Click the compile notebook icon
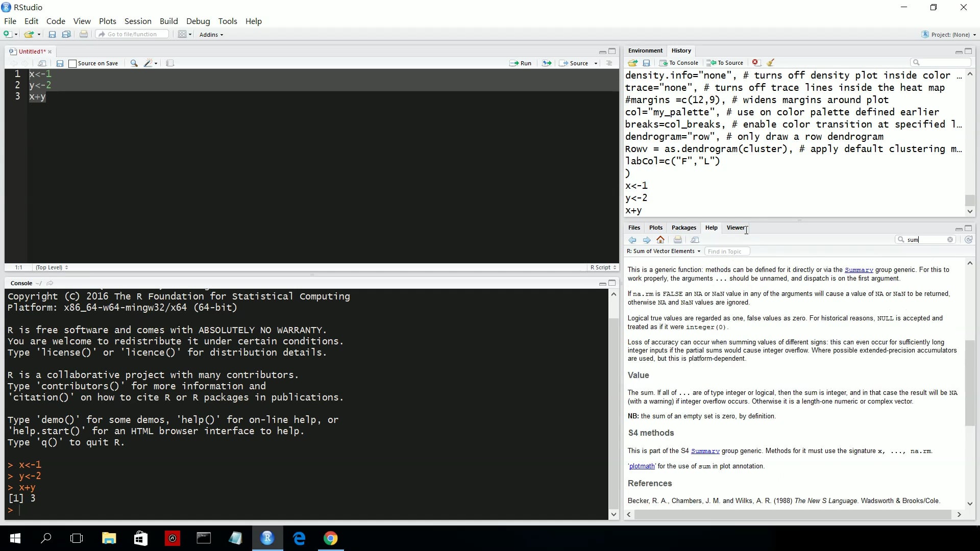Image resolution: width=980 pixels, height=551 pixels. (170, 63)
